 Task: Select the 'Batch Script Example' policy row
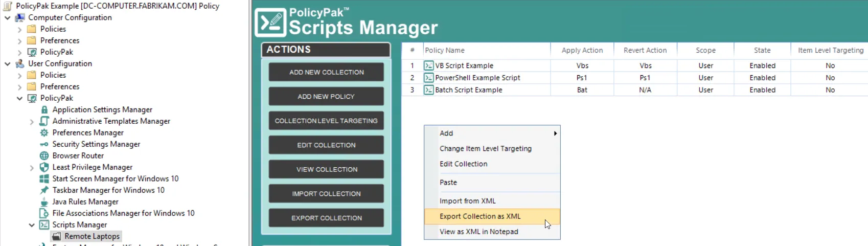[634, 90]
